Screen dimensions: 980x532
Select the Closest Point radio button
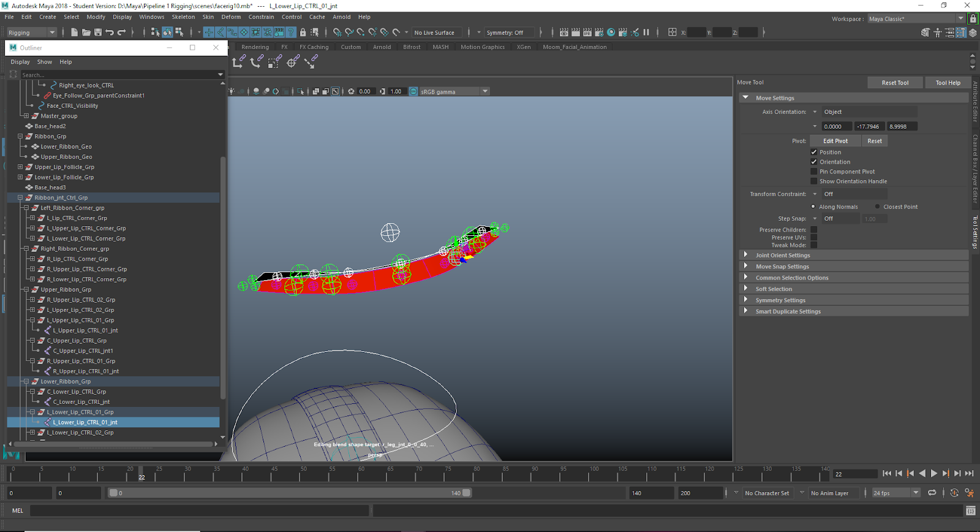click(878, 207)
